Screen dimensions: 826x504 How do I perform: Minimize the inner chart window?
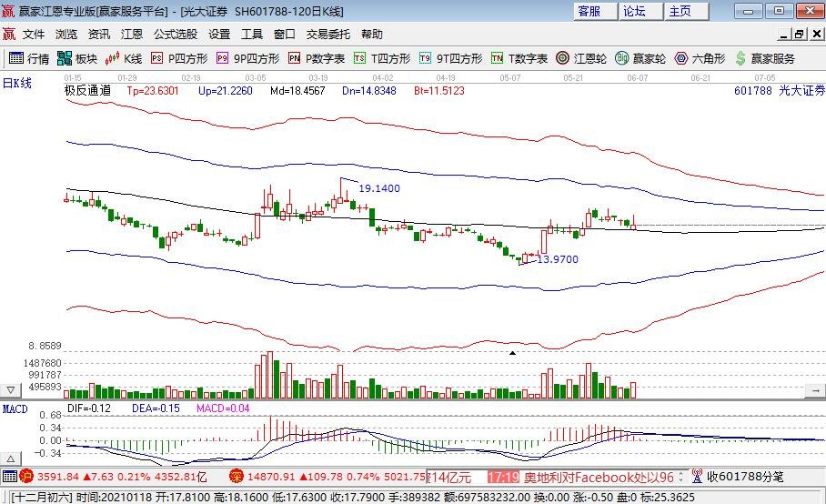coord(784,35)
